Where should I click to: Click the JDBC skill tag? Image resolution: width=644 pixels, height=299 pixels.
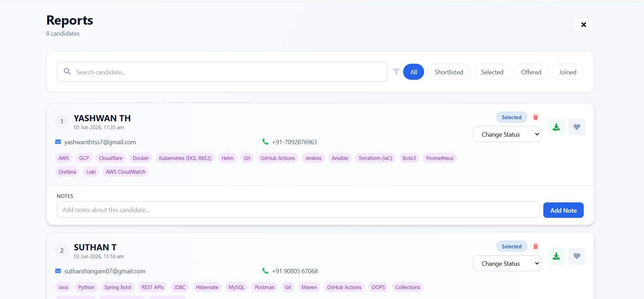[180, 287]
